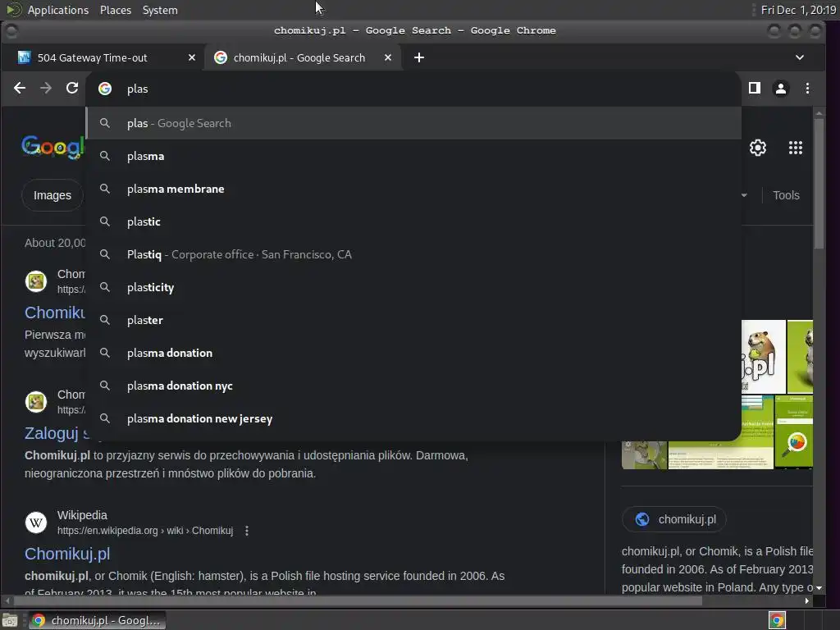Open Wikipedia result three-dot options

[x=246, y=531]
